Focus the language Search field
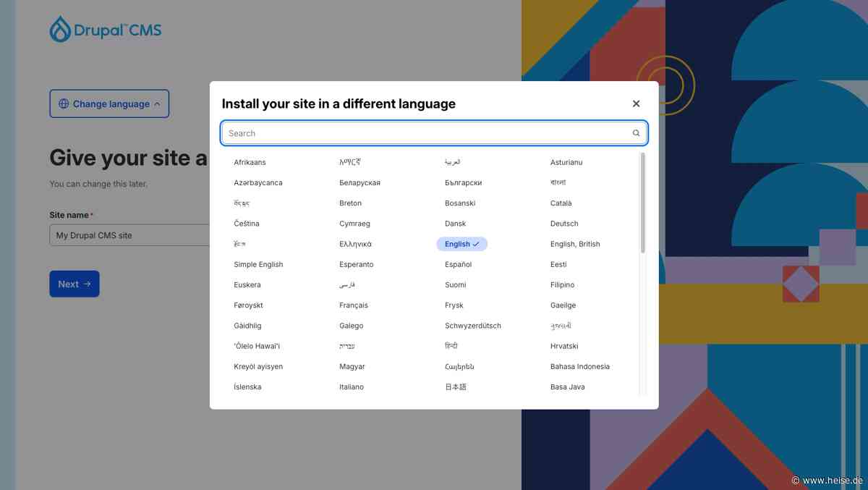 click(434, 133)
